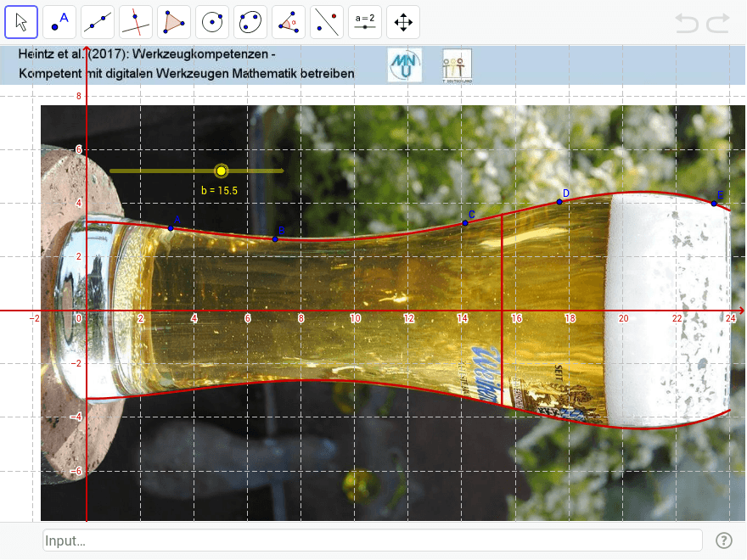Select the Point tool

point(59,22)
